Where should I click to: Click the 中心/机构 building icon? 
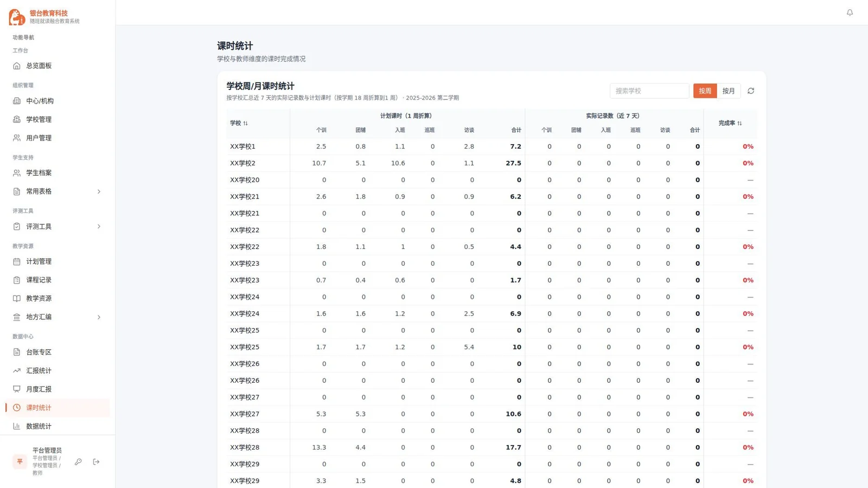[17, 101]
